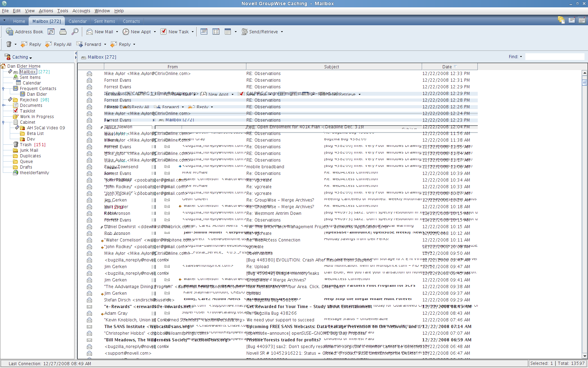Click the stacked folders icon at top right

point(561,20)
